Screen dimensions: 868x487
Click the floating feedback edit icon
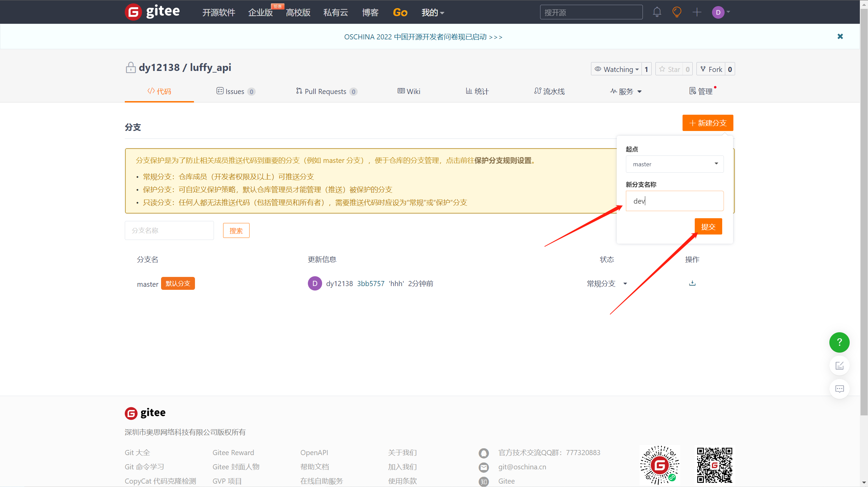[x=839, y=366]
